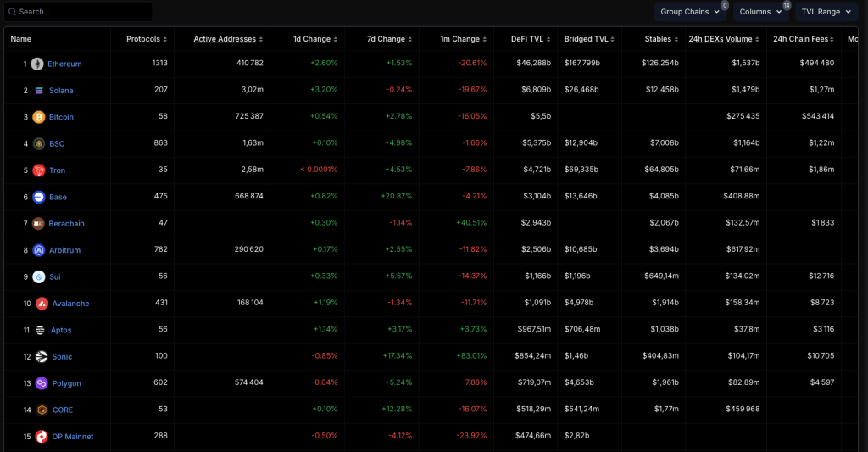The image size is (868, 452).
Task: Open the Base chain link
Action: [x=58, y=197]
